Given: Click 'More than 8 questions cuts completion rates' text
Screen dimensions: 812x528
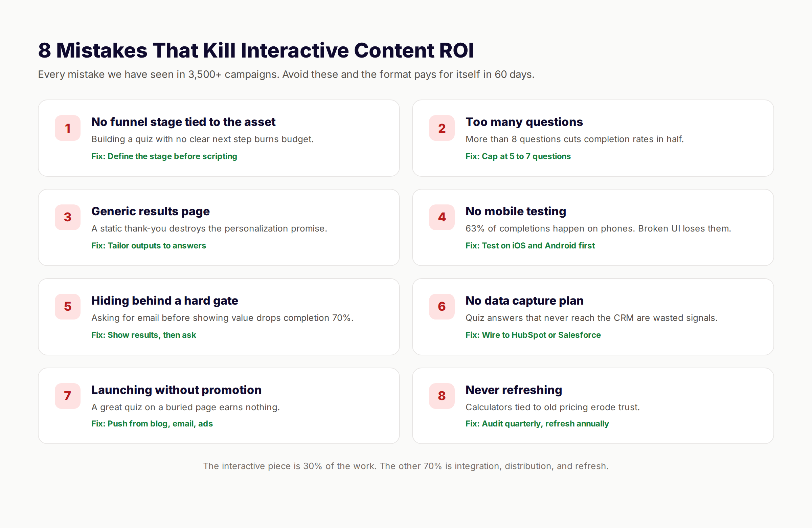Looking at the screenshot, I should pos(574,139).
